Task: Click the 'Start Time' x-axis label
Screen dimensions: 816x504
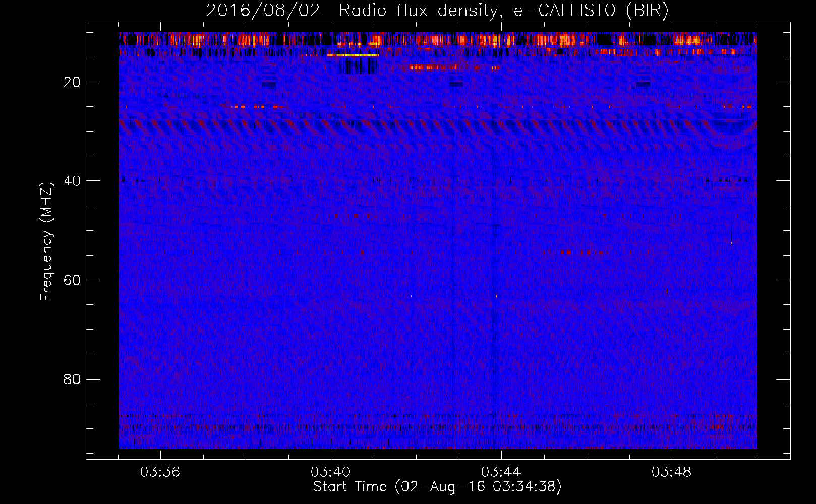Action: coord(437,487)
